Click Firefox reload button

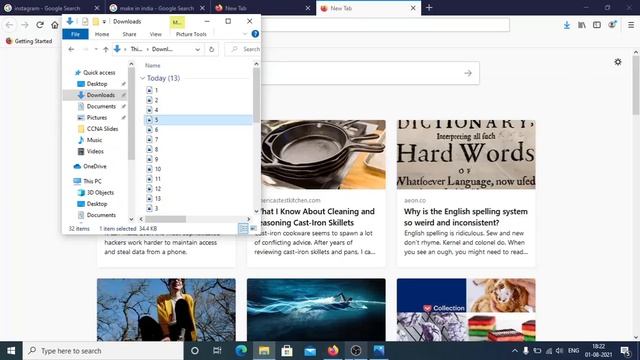click(x=40, y=25)
